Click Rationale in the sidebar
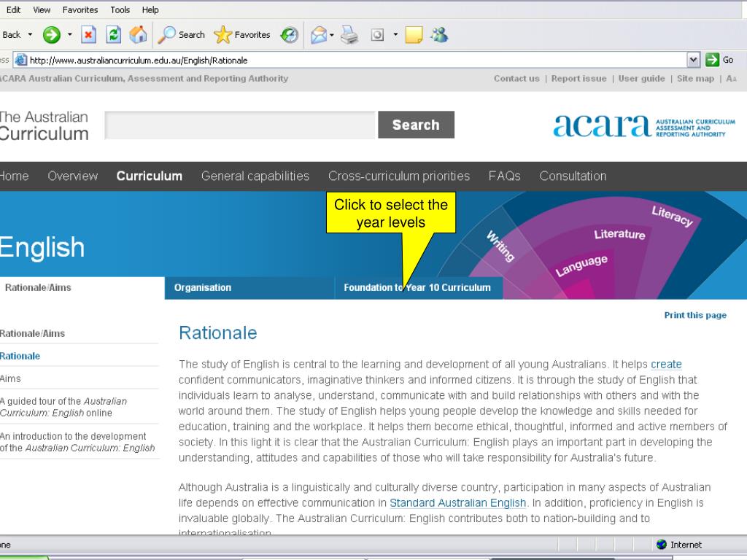Viewport: 747px width, 560px height. (x=20, y=356)
